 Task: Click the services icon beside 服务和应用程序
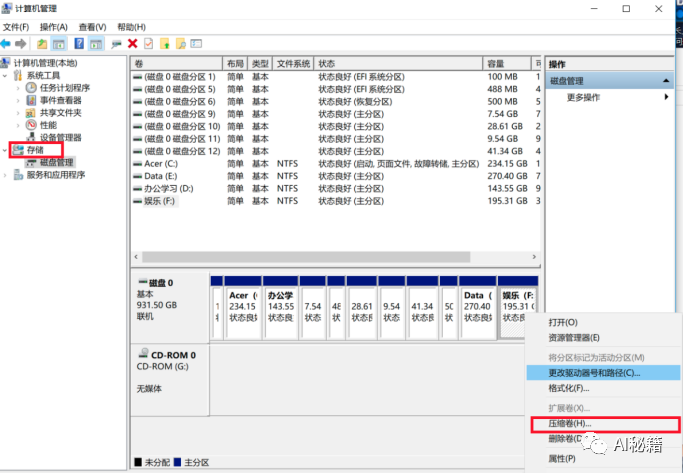pos(18,175)
